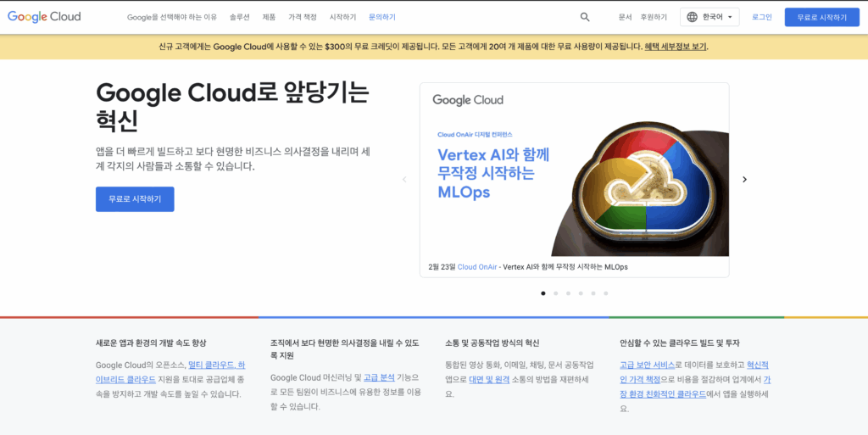Click heading '소통 및 공동작업 방식의 혁신'

[x=492, y=343]
